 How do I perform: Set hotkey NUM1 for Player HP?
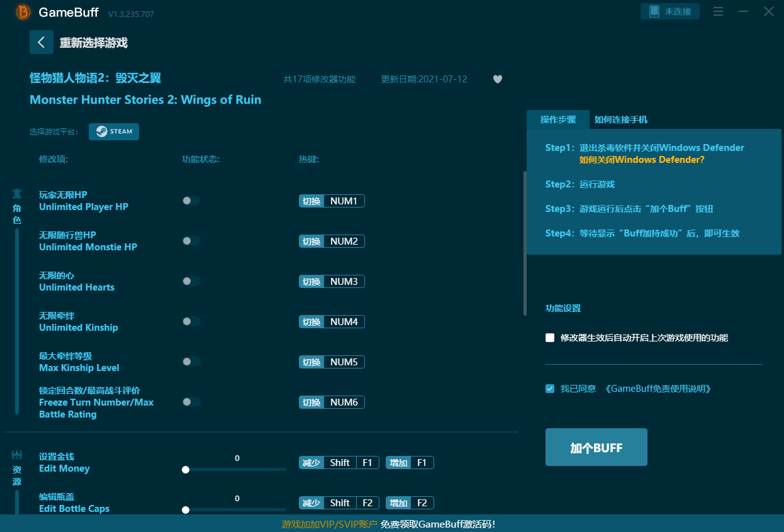(332, 201)
